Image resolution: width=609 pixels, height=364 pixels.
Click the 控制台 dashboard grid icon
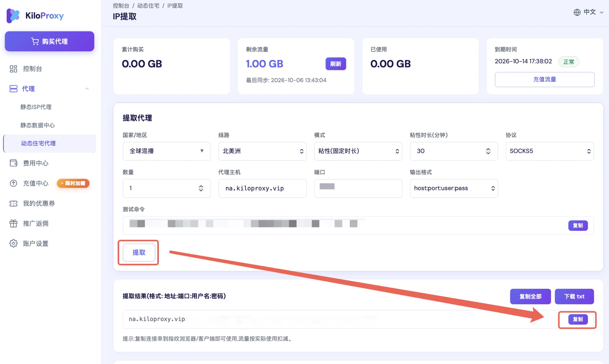coord(13,69)
